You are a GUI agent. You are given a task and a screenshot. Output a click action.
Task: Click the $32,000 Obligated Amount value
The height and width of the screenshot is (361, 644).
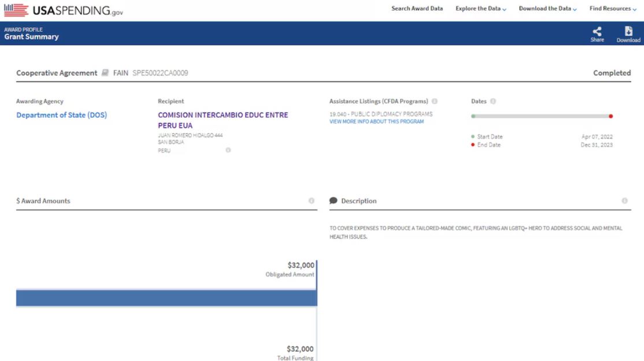coord(301,265)
